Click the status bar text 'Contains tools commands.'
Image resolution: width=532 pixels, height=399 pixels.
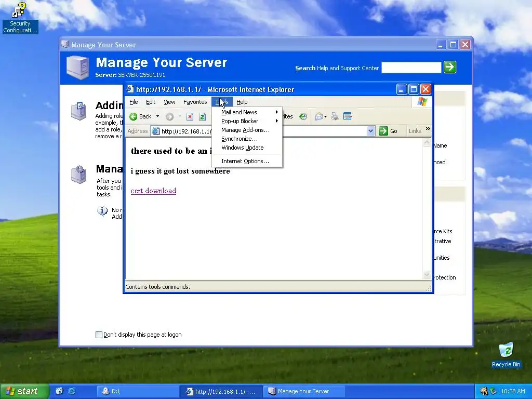click(158, 287)
